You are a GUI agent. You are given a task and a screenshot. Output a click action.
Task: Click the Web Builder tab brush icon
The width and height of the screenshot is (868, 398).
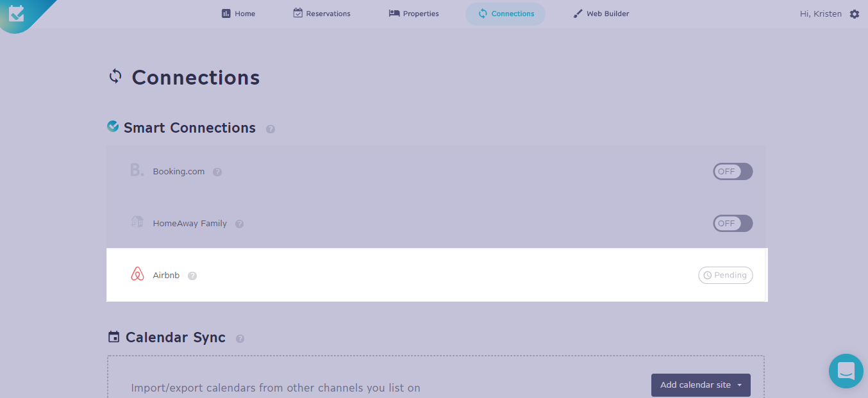click(578, 13)
